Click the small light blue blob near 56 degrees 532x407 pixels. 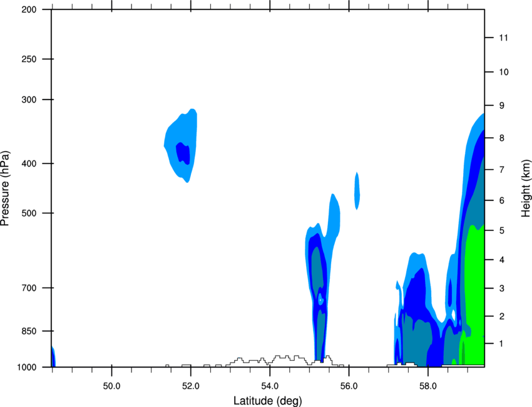357,191
